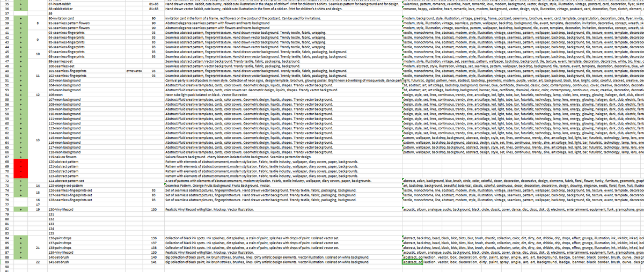Click the group number '21' cell

37,247
